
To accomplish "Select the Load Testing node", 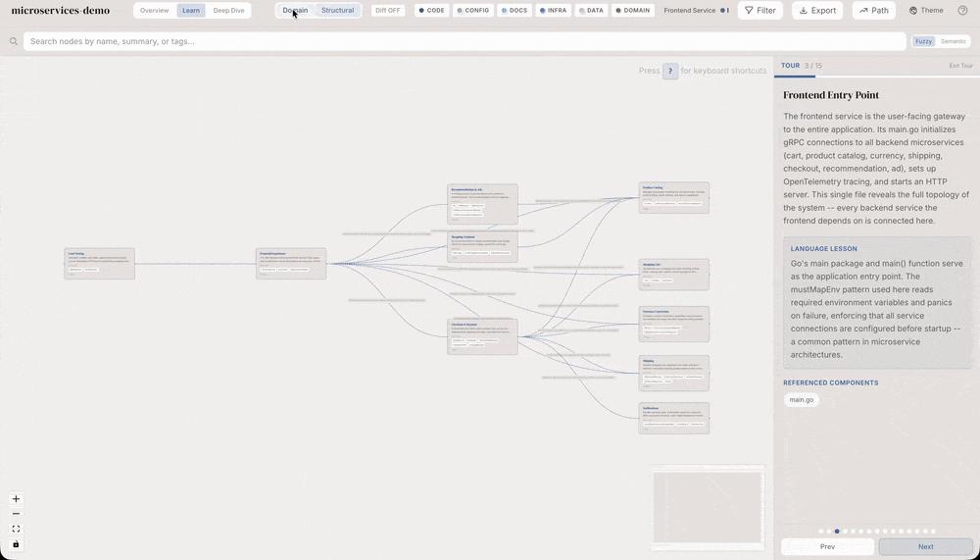I will pyautogui.click(x=99, y=264).
